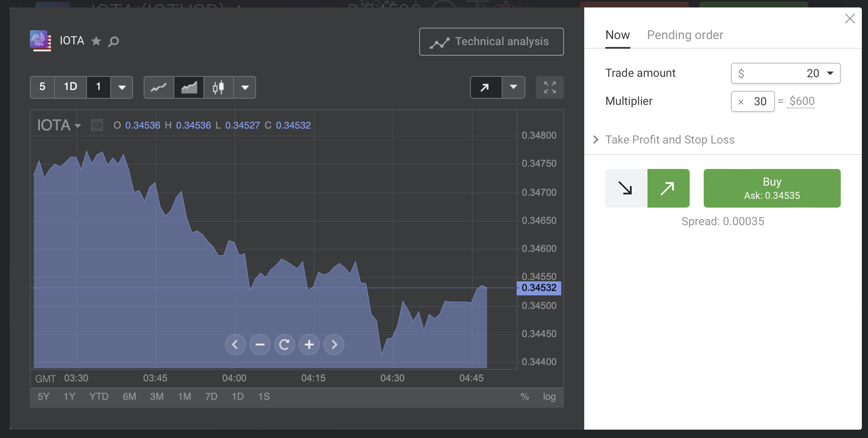868x438 pixels.
Task: Set chart range to 1S
Action: coord(264,397)
